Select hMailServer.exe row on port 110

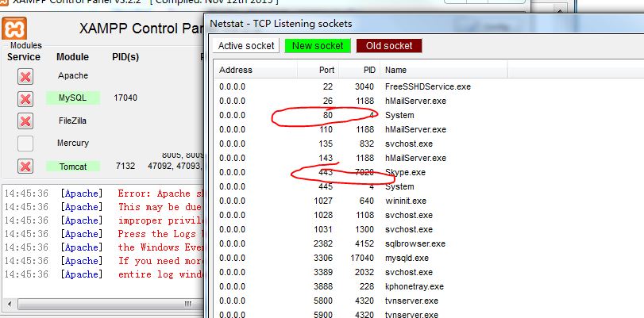point(427,130)
